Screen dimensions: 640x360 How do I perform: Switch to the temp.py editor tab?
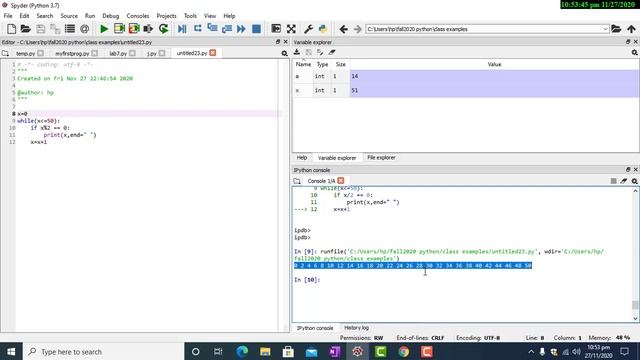25,53
